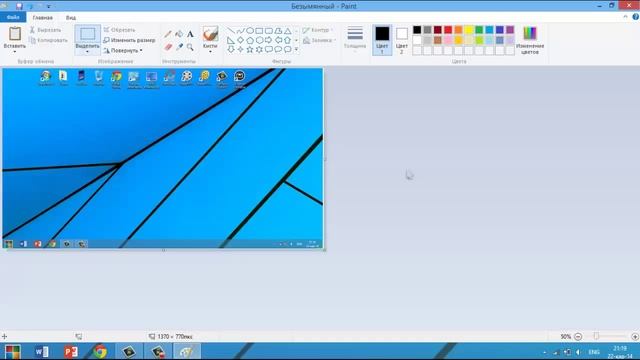Viewport: 640px width, 360px height.
Task: Open the Выделить (Select) dropdown arrow
Action: click(87, 52)
